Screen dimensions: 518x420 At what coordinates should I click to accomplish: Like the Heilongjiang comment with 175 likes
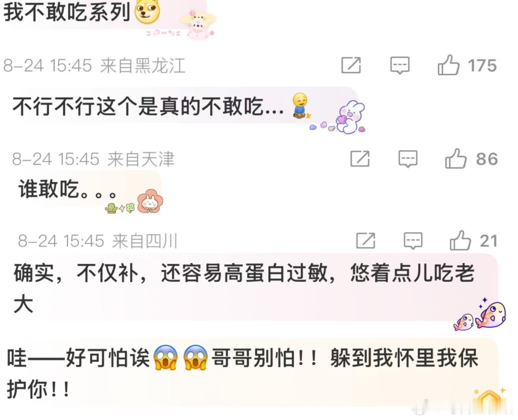click(x=448, y=65)
